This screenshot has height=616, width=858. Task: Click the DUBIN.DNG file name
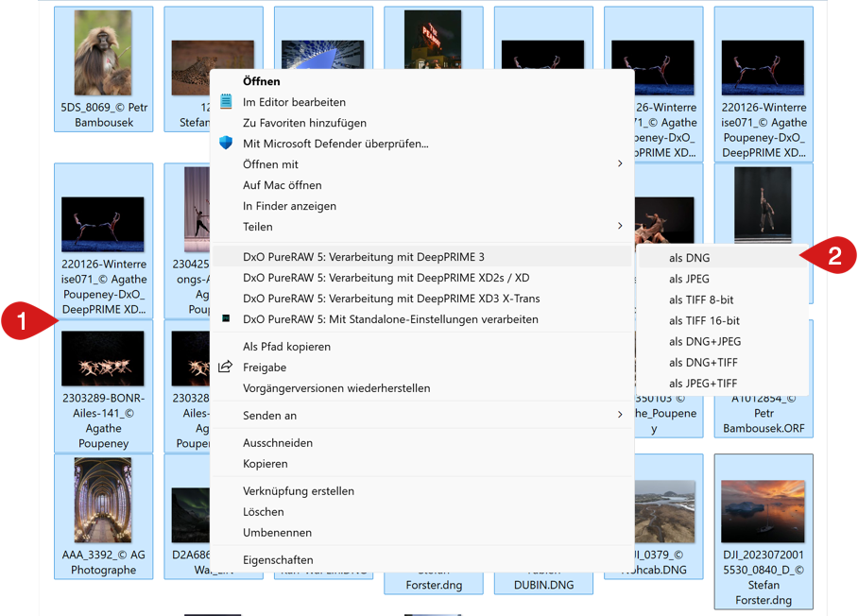[x=544, y=585]
